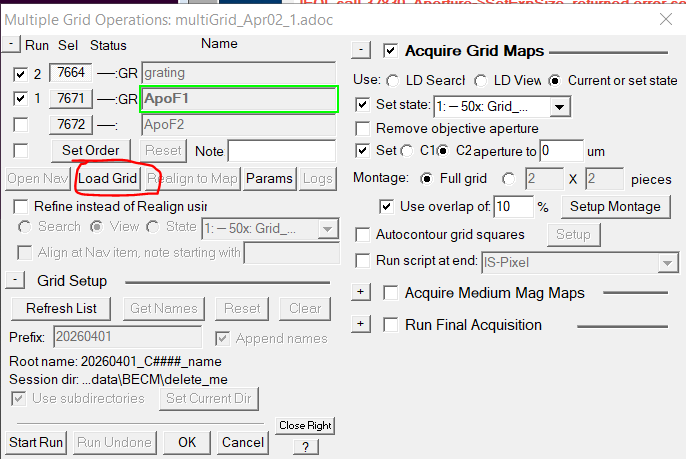Click the Load Grid button
The image size is (686, 459).
point(108,179)
